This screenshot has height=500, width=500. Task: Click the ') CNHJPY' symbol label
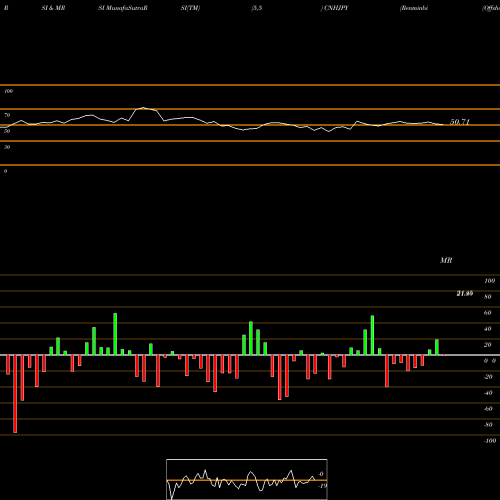tap(335, 8)
